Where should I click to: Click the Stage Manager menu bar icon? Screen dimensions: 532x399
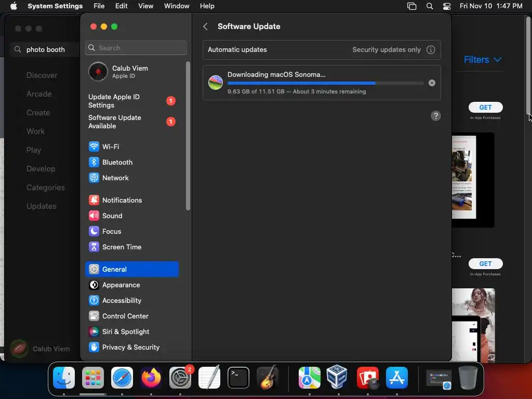[411, 6]
